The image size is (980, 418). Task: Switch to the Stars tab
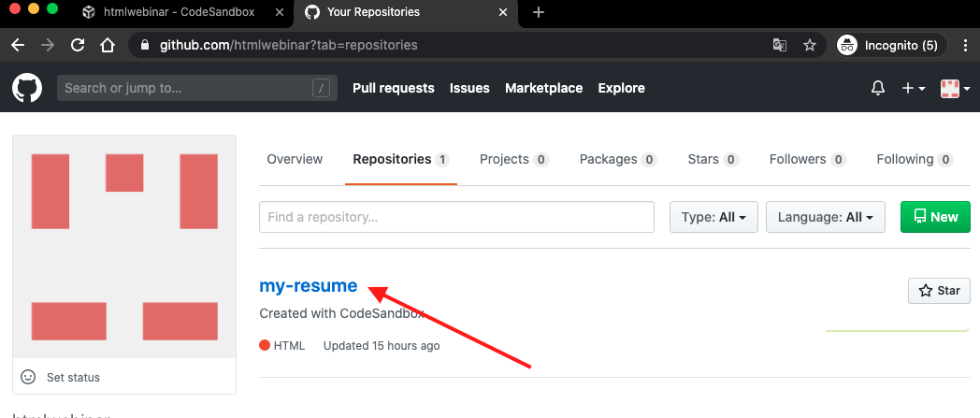[x=712, y=160]
